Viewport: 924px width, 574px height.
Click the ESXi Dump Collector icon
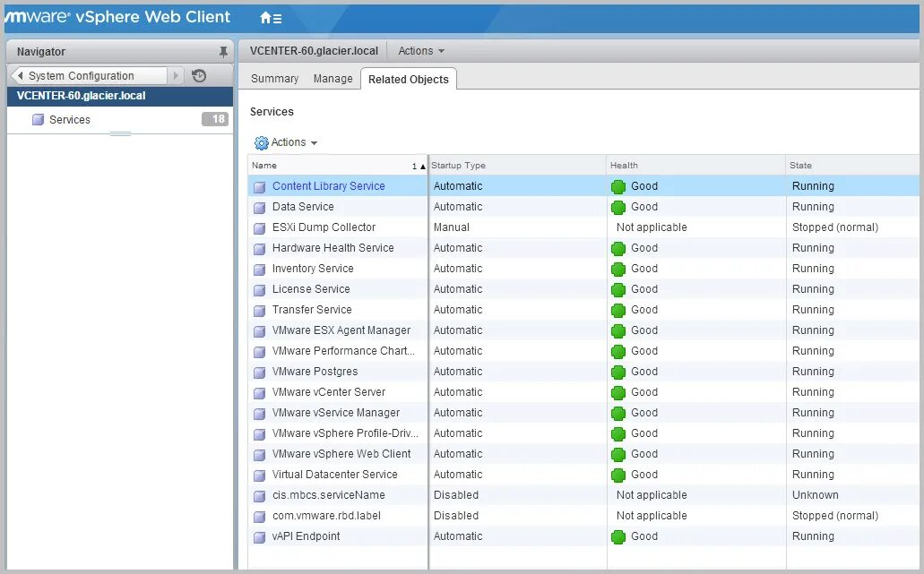[x=259, y=228]
